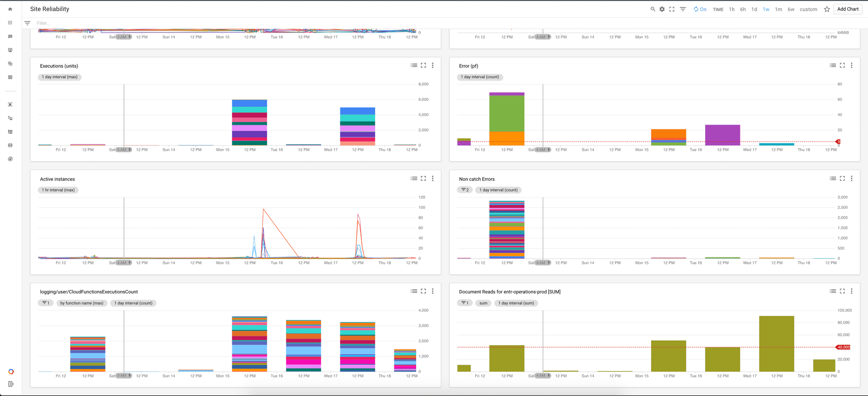Open the home page from sidebar

pos(10,9)
